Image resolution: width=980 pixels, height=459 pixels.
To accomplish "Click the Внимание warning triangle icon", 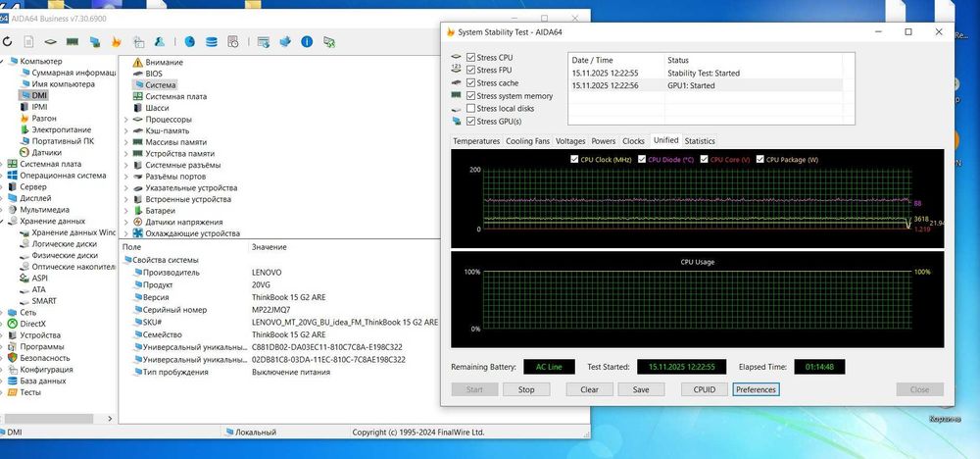I will (x=137, y=63).
